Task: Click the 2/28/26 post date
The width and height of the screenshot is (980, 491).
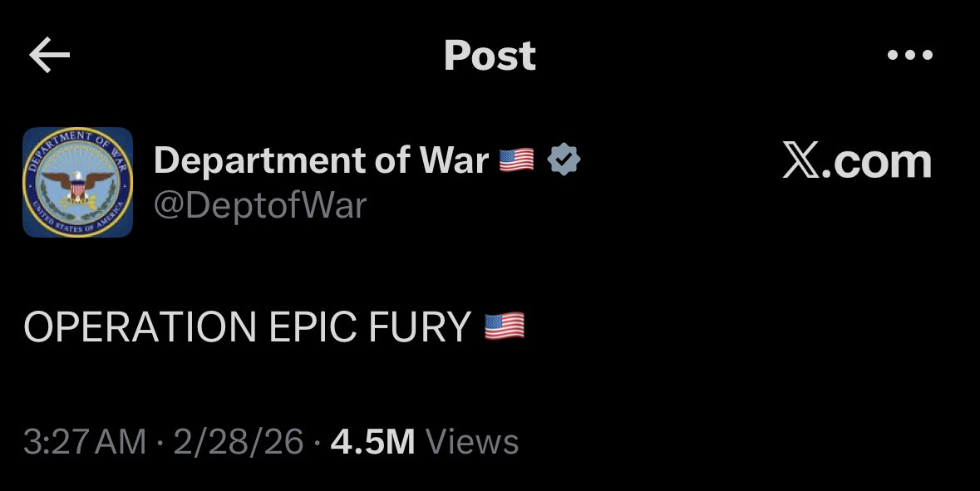Action: [238, 442]
